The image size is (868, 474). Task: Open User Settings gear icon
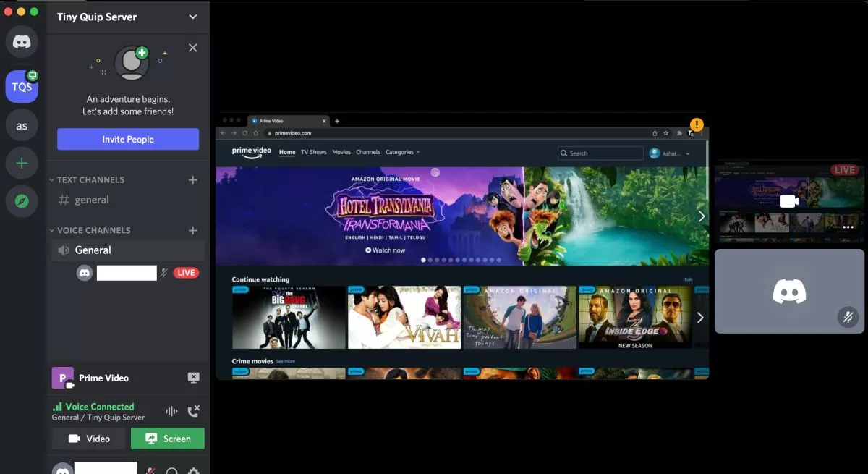pyautogui.click(x=193, y=471)
